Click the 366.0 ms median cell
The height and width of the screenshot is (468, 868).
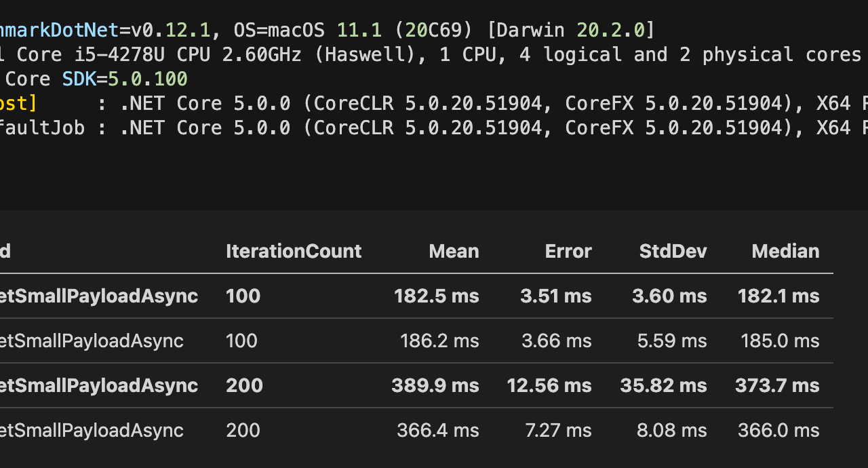tap(779, 431)
